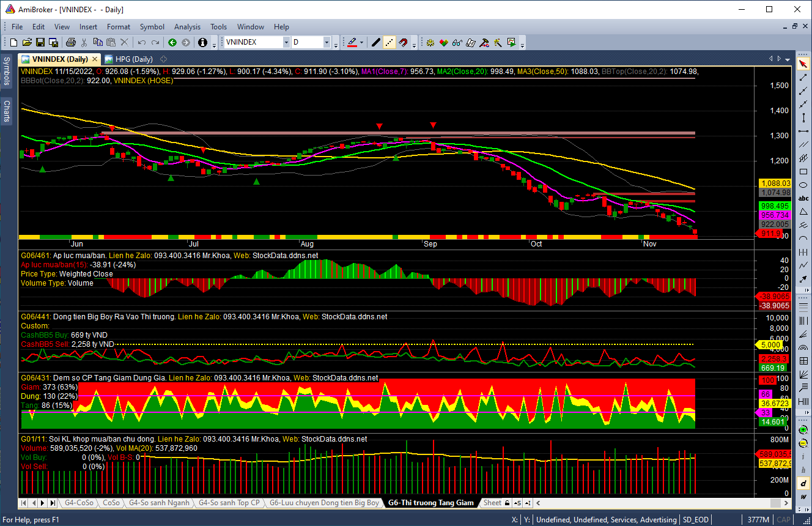Select the Zig-zag line tool
Screen dimensions: 812x526
[x=803, y=264]
